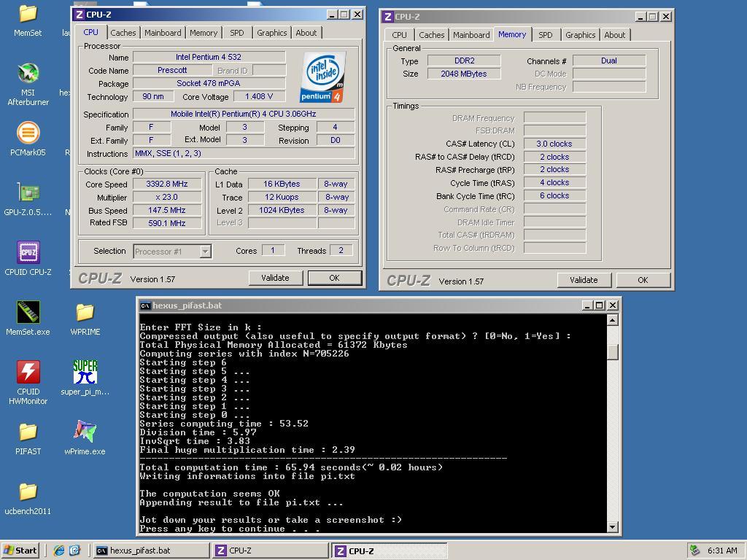Screen dimensions: 747x560
Task: Switch to CPU tab in Memory window
Action: [399, 35]
